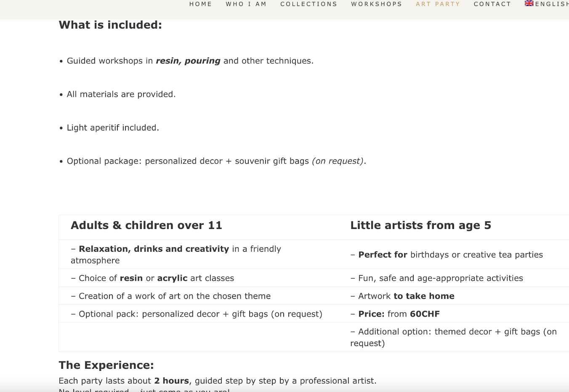Go to the HOME page
The height and width of the screenshot is (392, 569).
tap(201, 4)
